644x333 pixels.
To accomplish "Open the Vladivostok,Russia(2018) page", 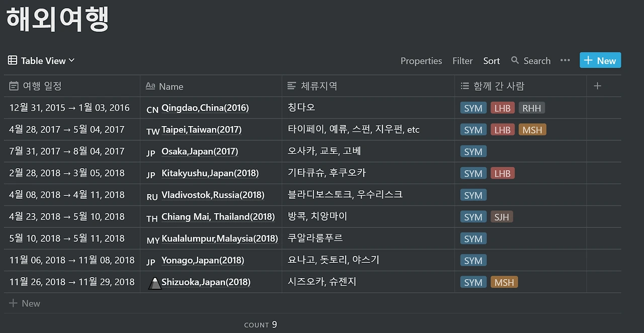I will pos(213,195).
